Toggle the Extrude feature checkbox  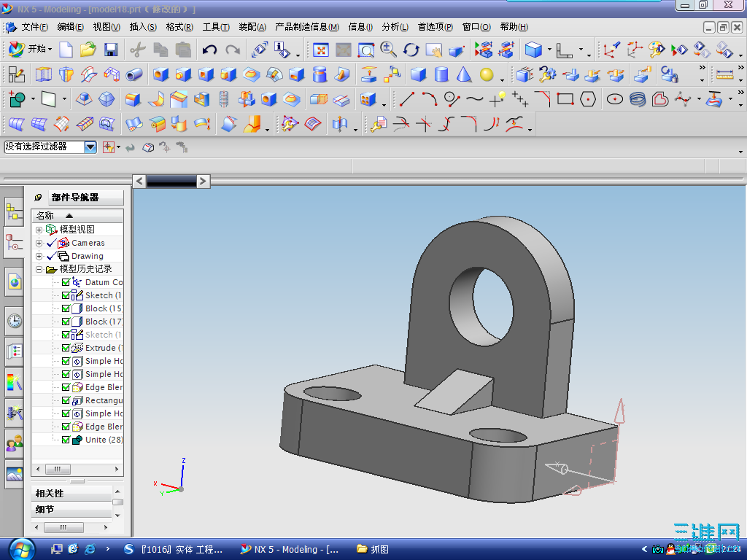66,348
